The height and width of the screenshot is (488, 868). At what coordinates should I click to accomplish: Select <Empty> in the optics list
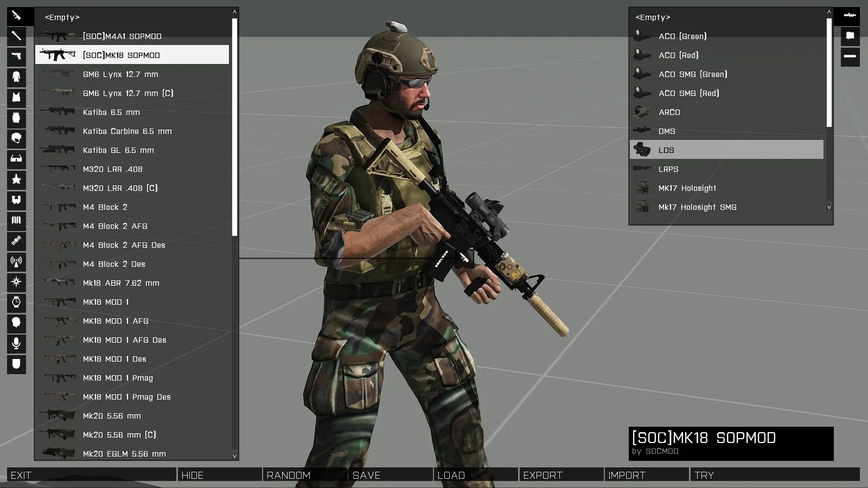tap(727, 17)
